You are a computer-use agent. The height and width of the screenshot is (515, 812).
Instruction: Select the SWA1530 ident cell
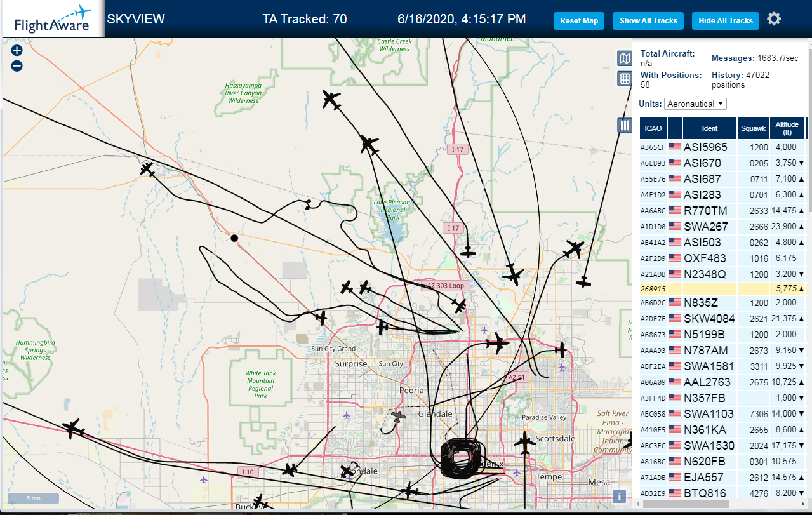tap(710, 446)
